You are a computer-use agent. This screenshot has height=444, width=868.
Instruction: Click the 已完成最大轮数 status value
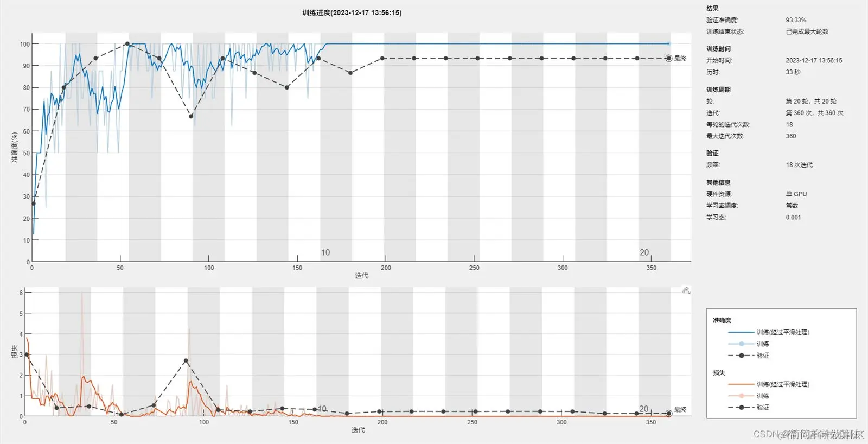coord(807,31)
